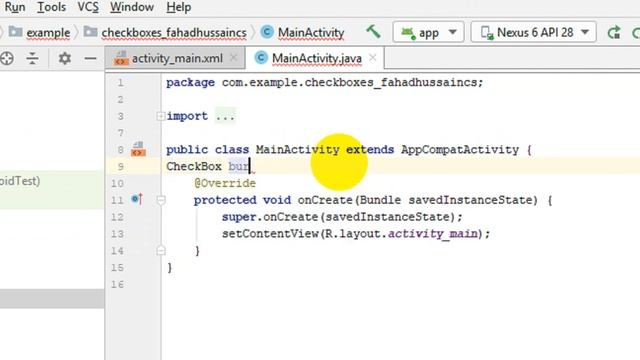
Task: Collapse the onCreate method fold marker
Action: (161, 200)
